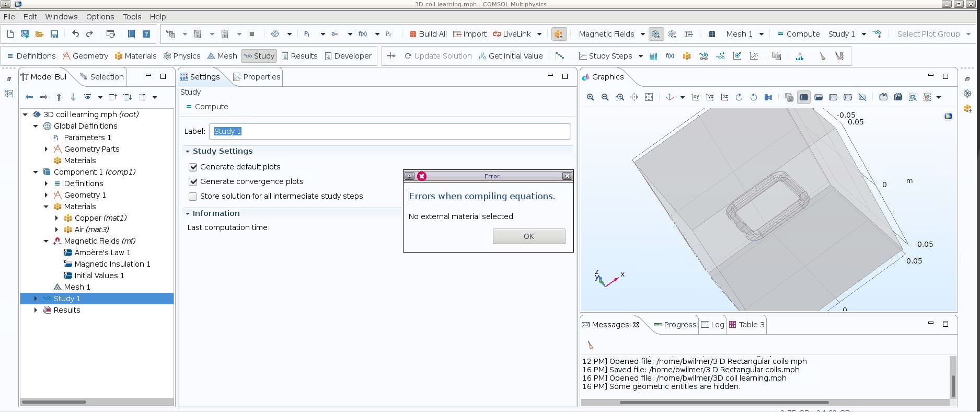Click Zoom In in Graphics toolbar
This screenshot has width=980, height=412.
pyautogui.click(x=590, y=97)
